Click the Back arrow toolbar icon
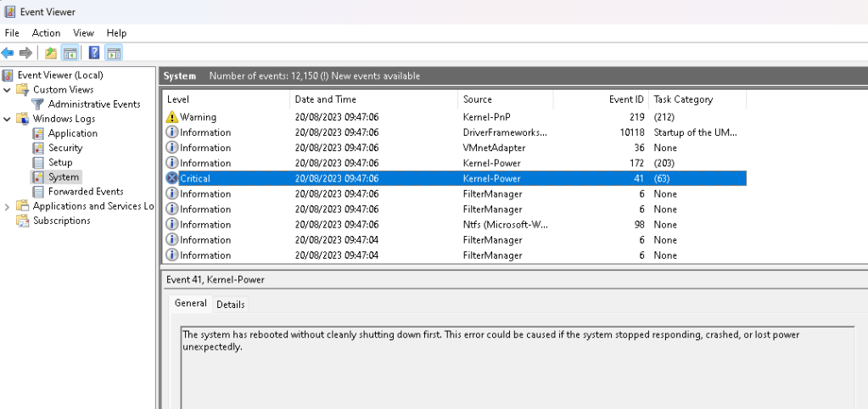The image size is (868, 409). click(8, 53)
